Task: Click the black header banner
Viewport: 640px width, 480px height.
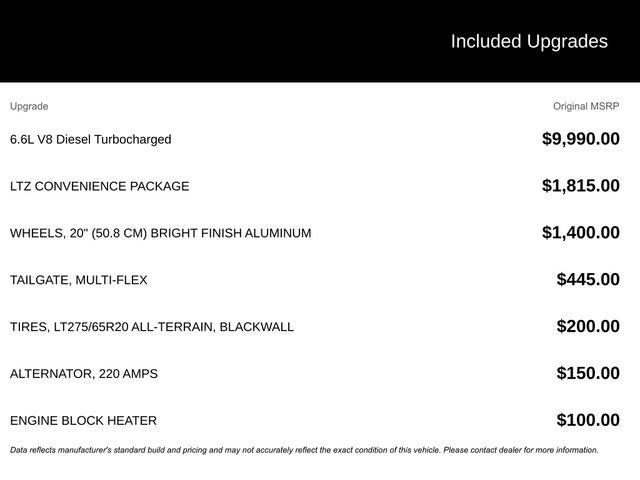Action: (x=200, y=41)
